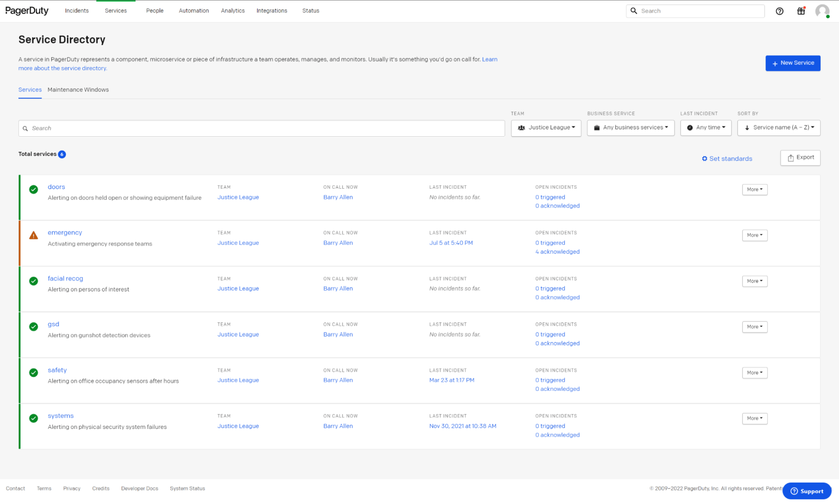Open the Nov 30, 2021 at 10:38 AM incident
Screen dimensions: 839x504
[x=463, y=426]
